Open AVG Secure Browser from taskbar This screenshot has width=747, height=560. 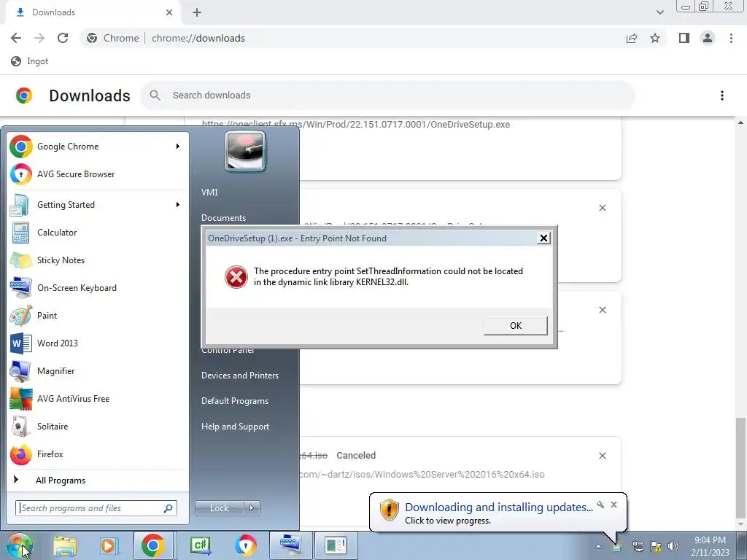245,545
